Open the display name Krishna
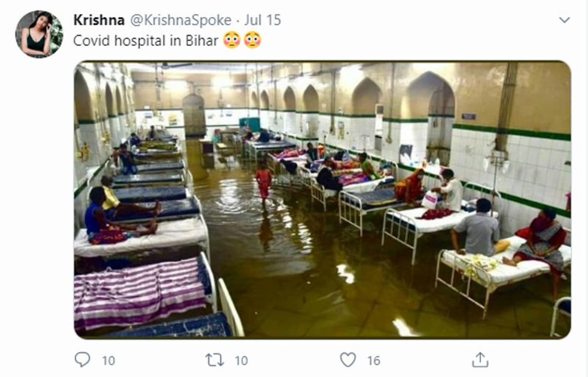 (x=99, y=20)
